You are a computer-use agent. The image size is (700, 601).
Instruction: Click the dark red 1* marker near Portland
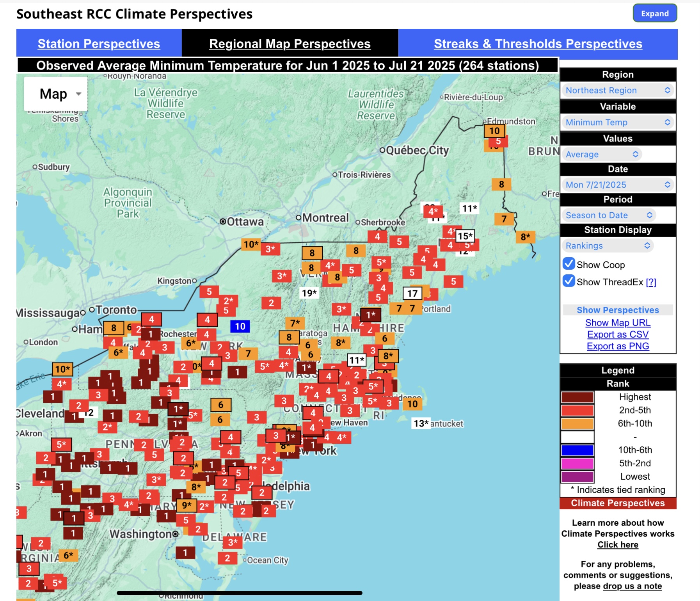pyautogui.click(x=371, y=315)
